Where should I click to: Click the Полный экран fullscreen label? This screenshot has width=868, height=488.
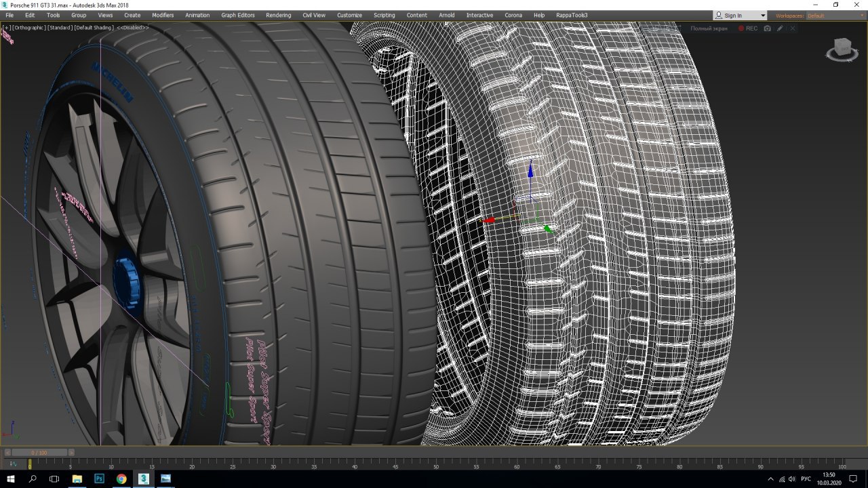(x=709, y=28)
